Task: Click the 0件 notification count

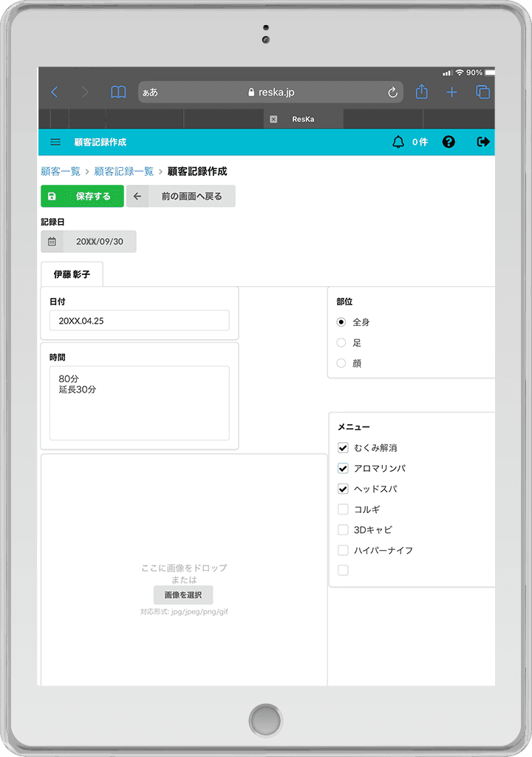Action: coord(420,142)
